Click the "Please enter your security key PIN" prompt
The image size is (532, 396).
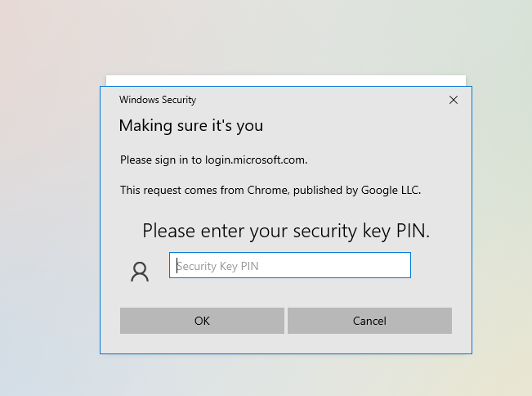(x=286, y=231)
